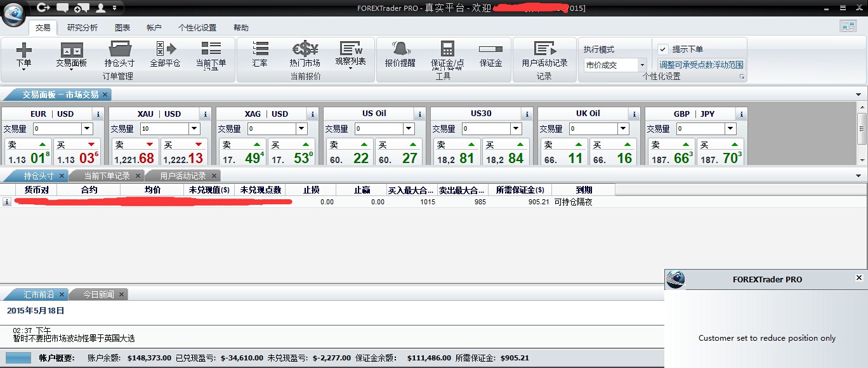Select the 汇市前沿 news tab
868x368 pixels.
pyautogui.click(x=40, y=294)
